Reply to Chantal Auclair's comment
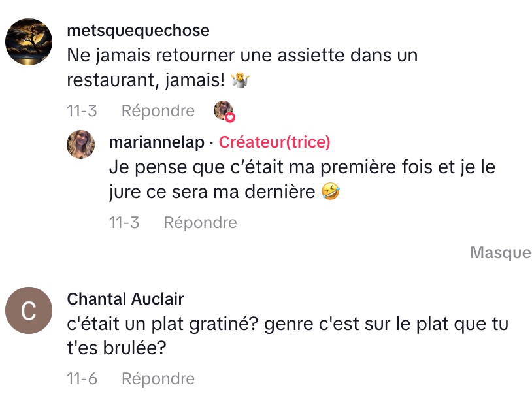532x396 pixels. click(158, 378)
